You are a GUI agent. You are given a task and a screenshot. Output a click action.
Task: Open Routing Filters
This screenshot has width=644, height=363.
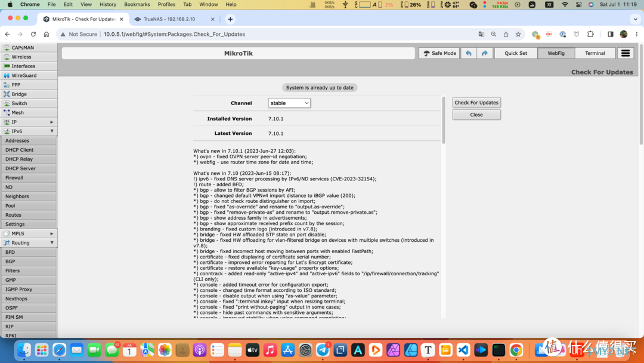click(x=29, y=270)
